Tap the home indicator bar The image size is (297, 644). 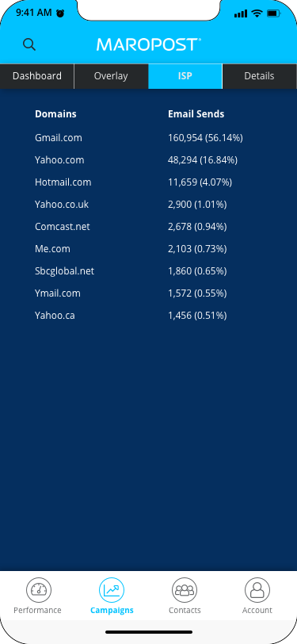(x=149, y=631)
